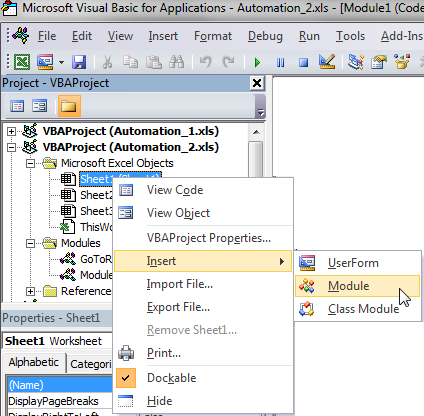Viewport: 424px width, 416px height.
Task: Select Sheet3 in project tree
Action: (96, 211)
